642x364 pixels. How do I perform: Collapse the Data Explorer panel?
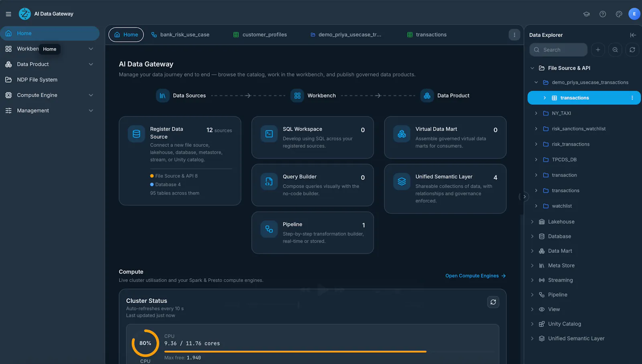pyautogui.click(x=633, y=35)
